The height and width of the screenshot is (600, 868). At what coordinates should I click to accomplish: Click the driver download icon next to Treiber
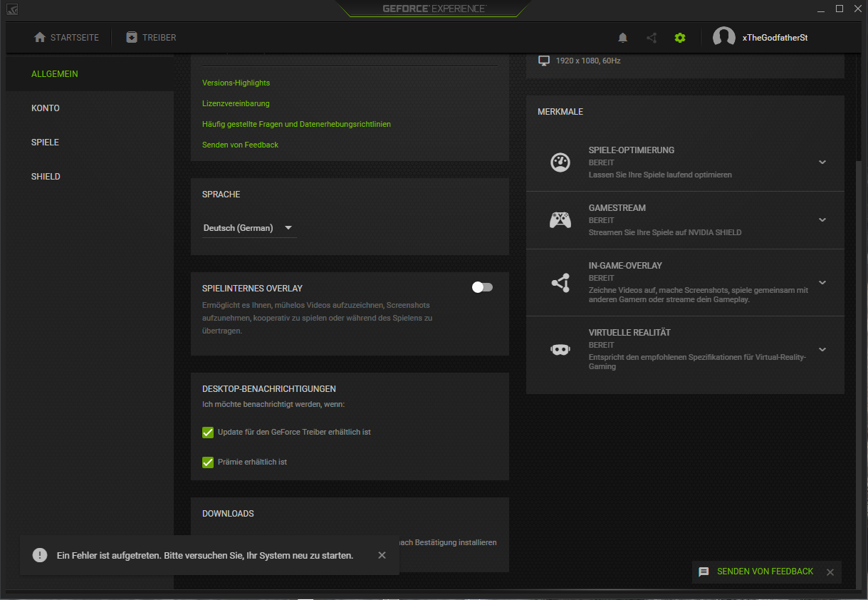[x=132, y=37]
